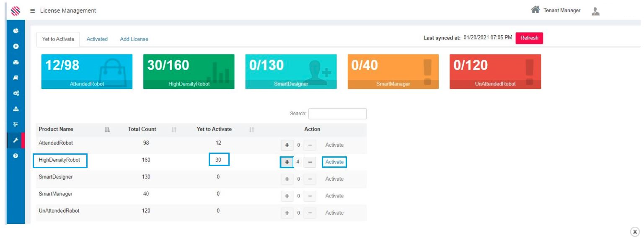Image resolution: width=644 pixels, height=241 pixels.
Task: Click the Search input field
Action: tap(337, 114)
